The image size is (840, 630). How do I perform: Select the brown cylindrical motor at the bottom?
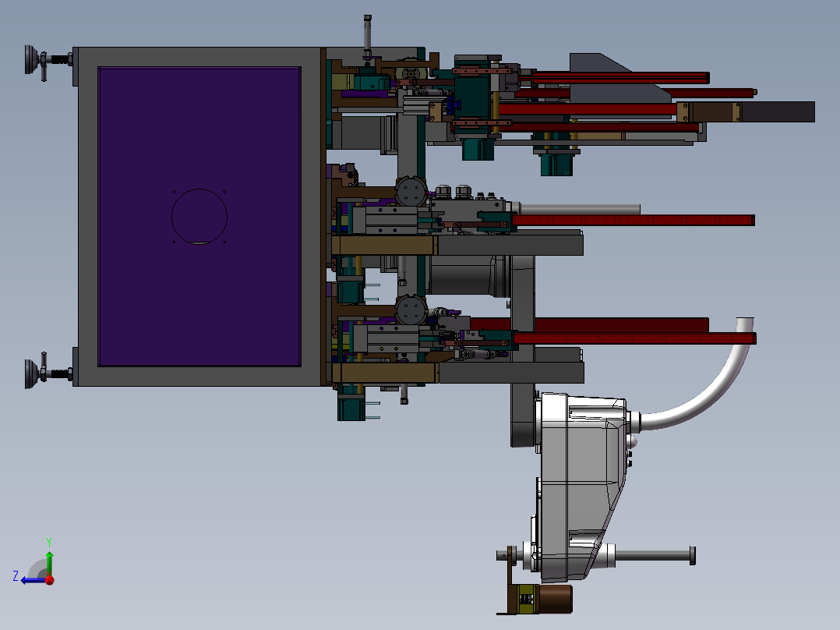(x=555, y=599)
